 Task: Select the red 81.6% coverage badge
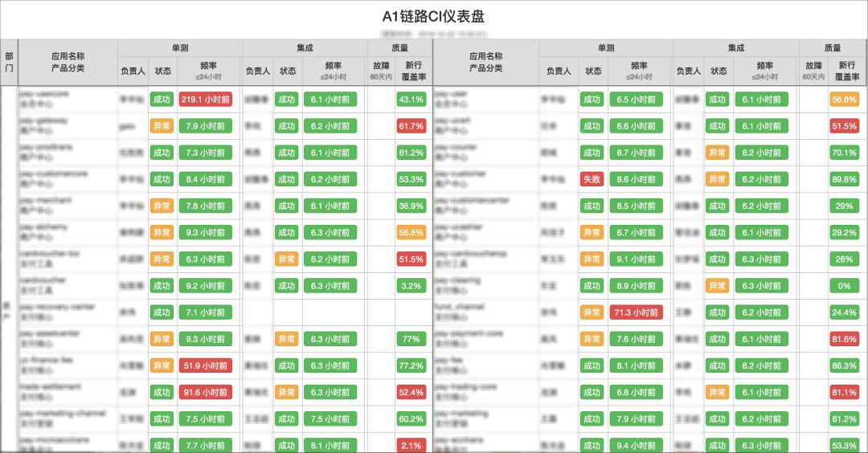pyautogui.click(x=844, y=339)
